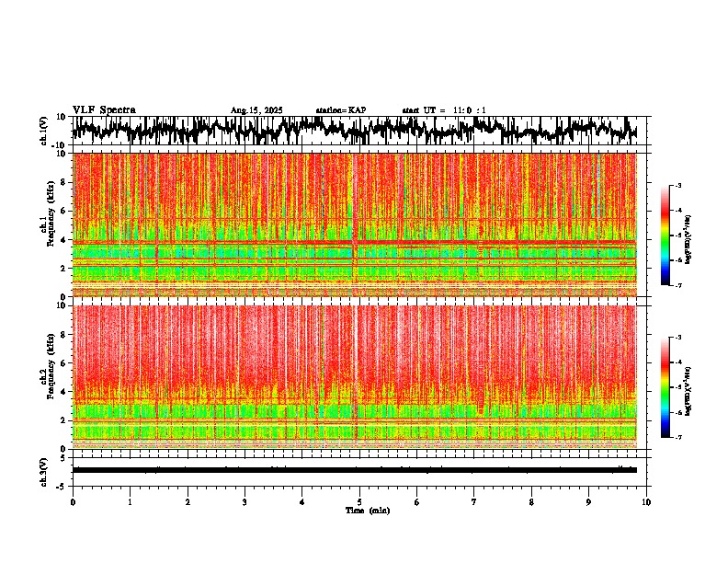This screenshot has width=728, height=563.
Task: Click time-axis tick label "2"
Action: [188, 502]
